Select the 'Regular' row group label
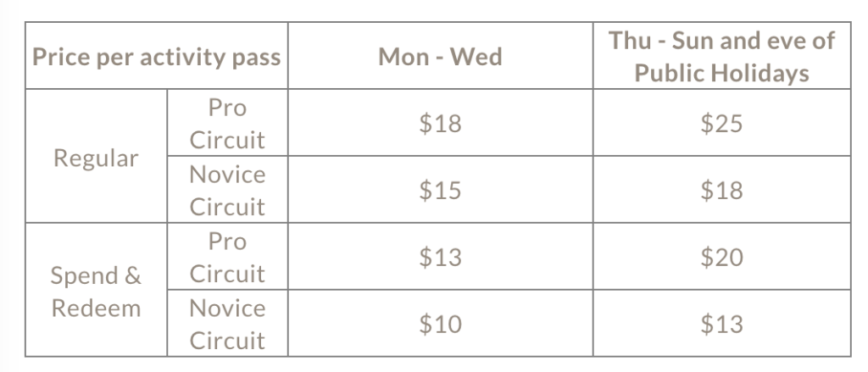 (96, 158)
